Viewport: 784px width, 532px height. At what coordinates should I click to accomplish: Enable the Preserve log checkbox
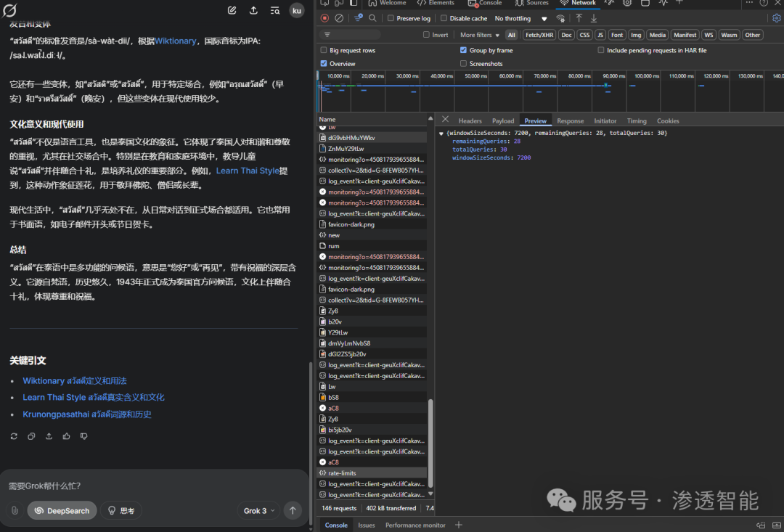pos(391,18)
